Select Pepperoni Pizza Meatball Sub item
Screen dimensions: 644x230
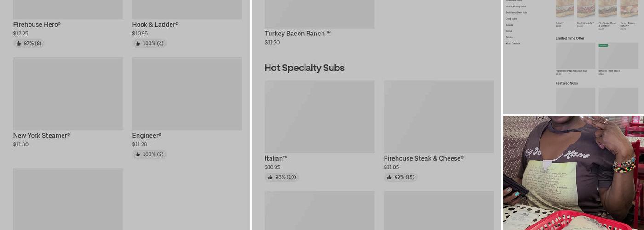point(571,71)
